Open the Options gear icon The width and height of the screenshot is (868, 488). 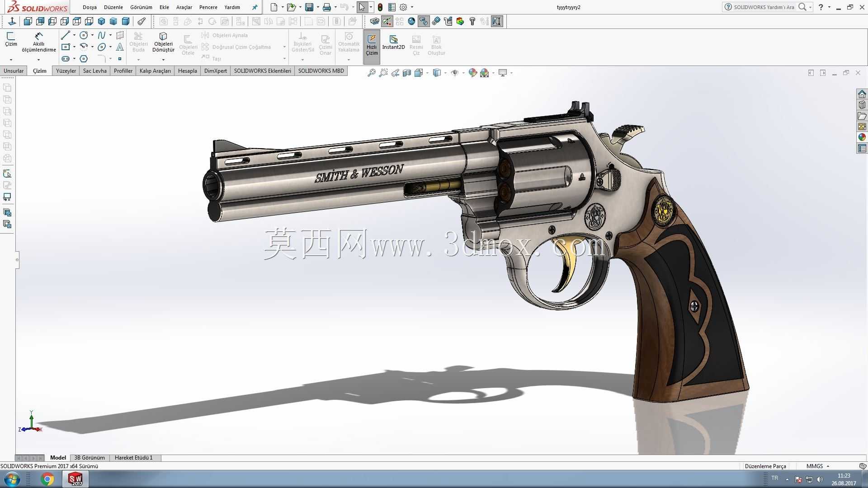pyautogui.click(x=403, y=7)
